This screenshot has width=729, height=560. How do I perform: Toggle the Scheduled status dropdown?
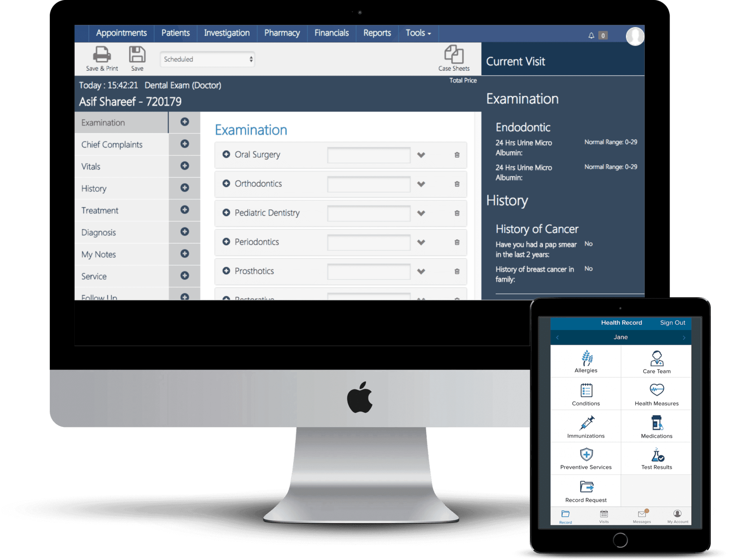click(x=208, y=58)
